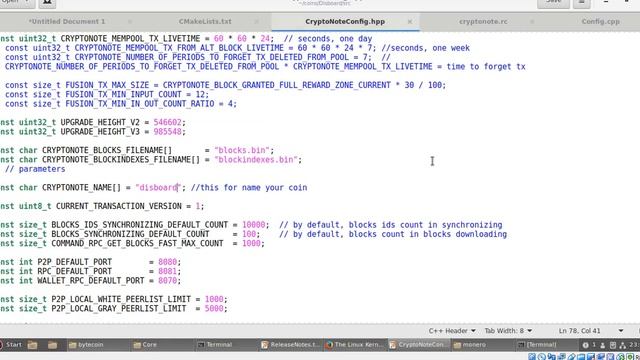The image size is (640, 360).
Task: Click the network icon in system tray
Action: point(622,345)
